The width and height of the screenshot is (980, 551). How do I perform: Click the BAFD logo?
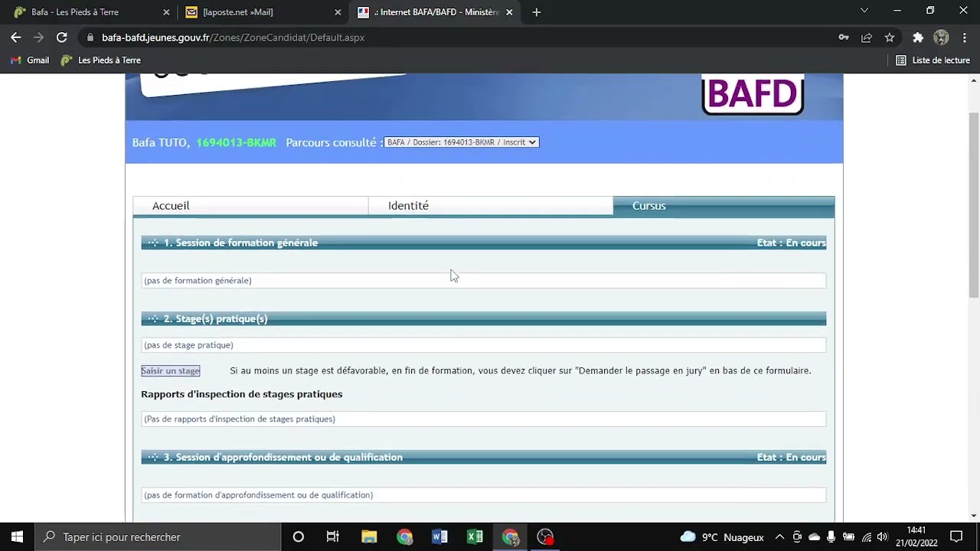[753, 94]
